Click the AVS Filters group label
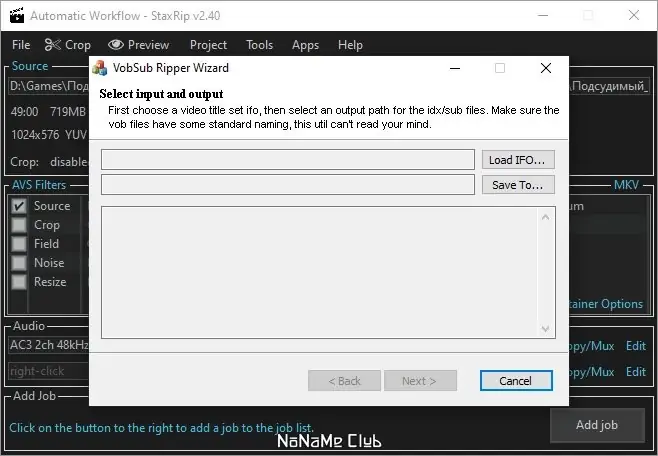 coord(39,185)
